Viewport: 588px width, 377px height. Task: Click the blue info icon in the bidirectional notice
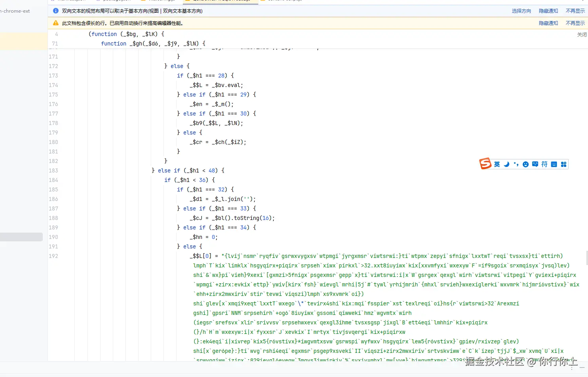tap(56, 11)
